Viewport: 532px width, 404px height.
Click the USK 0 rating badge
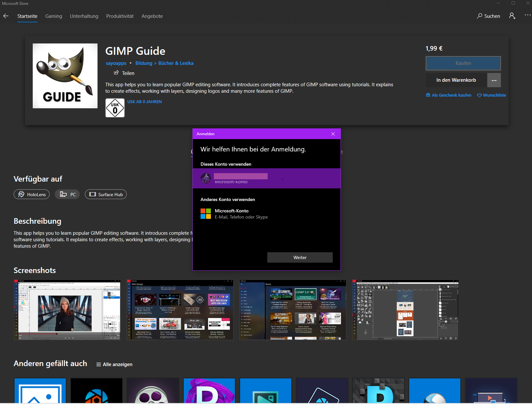(x=115, y=108)
